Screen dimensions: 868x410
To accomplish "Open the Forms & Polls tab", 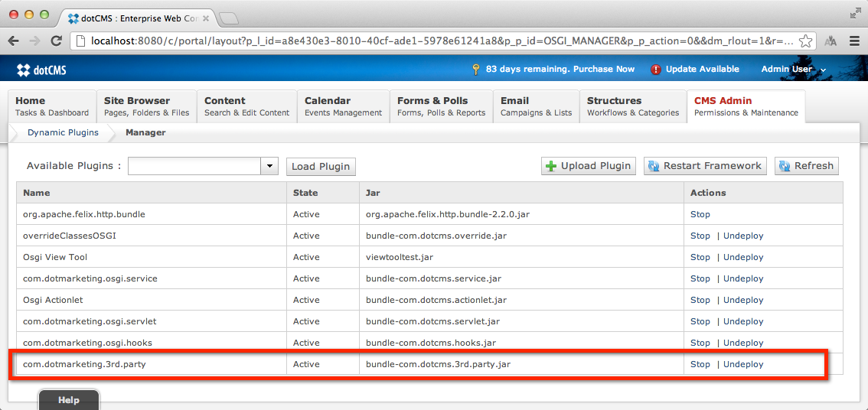I will [x=441, y=106].
